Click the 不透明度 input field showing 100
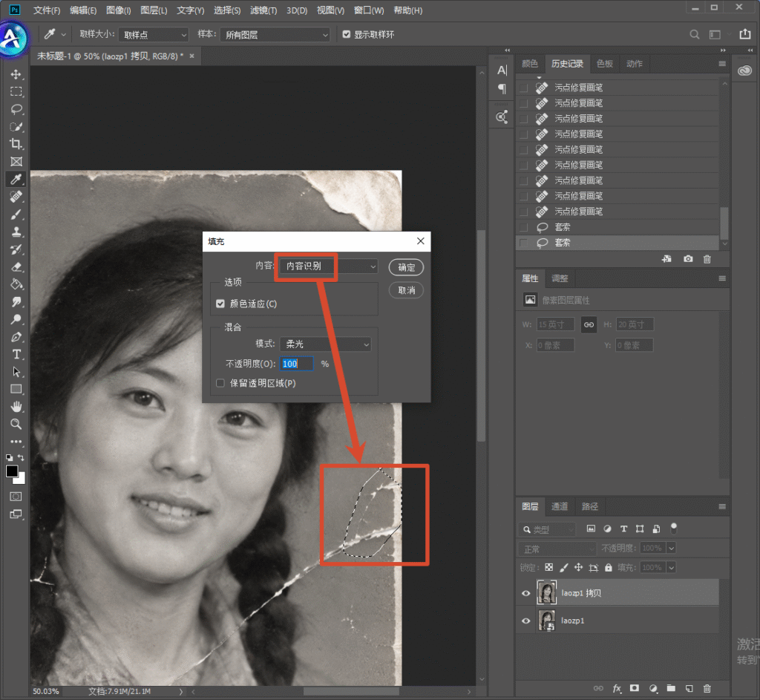This screenshot has width=760, height=700. (297, 364)
